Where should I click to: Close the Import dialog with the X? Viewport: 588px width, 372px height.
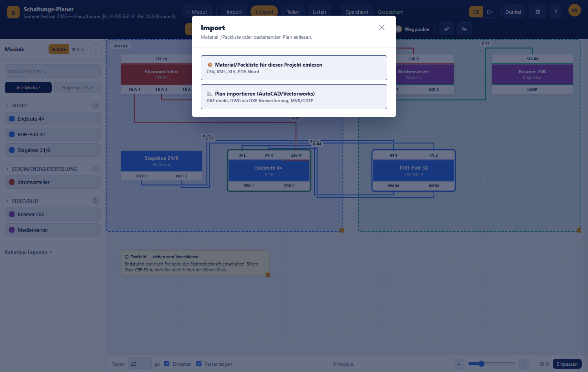tap(382, 27)
